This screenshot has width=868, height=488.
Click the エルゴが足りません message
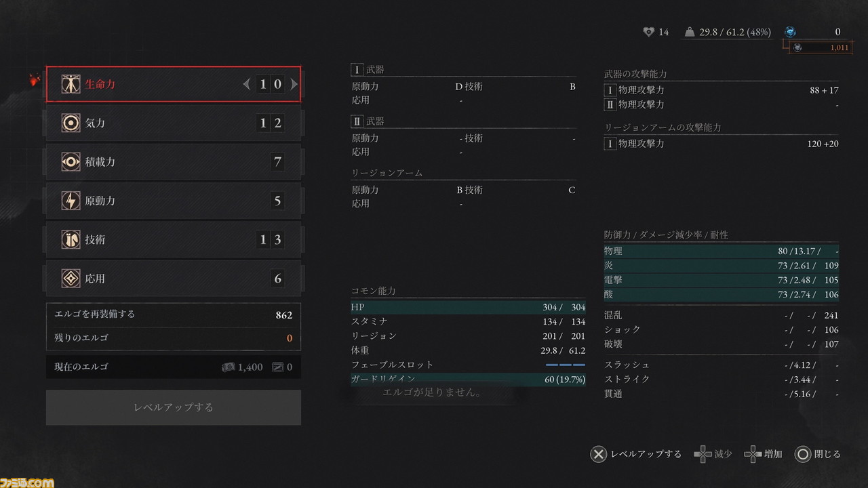(x=432, y=392)
